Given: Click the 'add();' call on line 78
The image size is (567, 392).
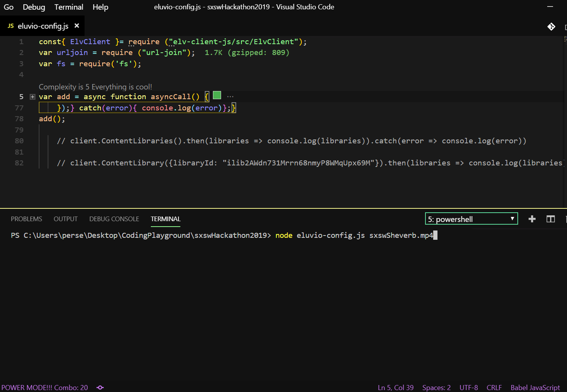Looking at the screenshot, I should point(52,119).
